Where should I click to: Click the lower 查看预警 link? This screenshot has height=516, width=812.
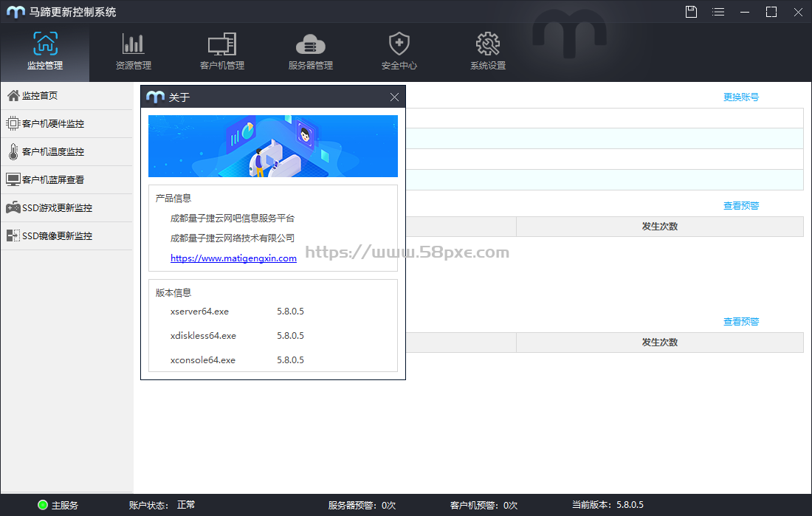(741, 322)
